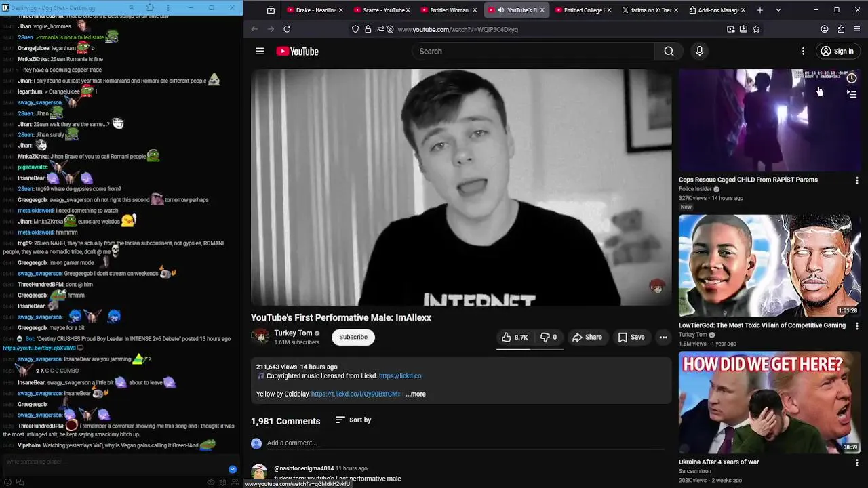Close the active YouTube's First tab
Image resolution: width=868 pixels, height=488 pixels.
tap(542, 10)
